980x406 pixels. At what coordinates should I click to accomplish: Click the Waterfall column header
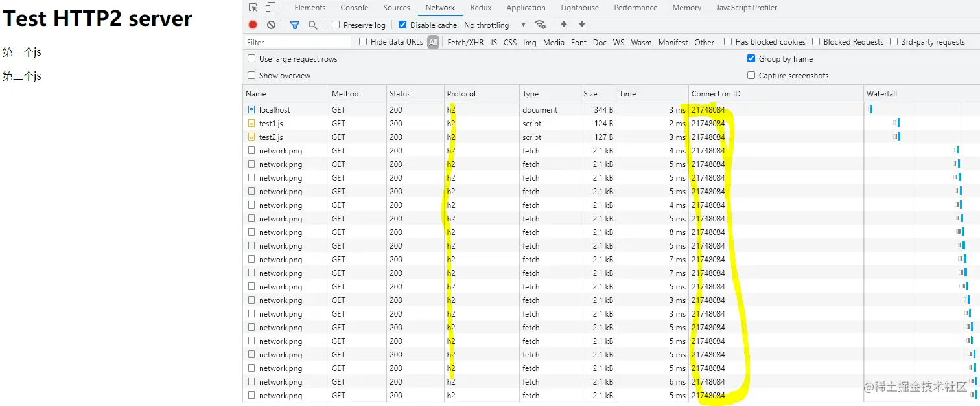[922, 93]
